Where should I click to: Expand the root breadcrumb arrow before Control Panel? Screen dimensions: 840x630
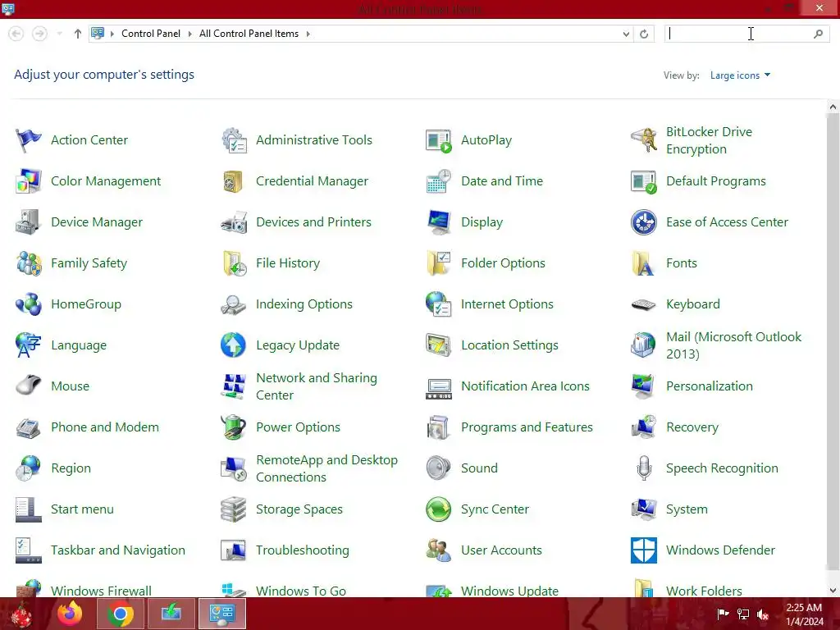pyautogui.click(x=112, y=34)
